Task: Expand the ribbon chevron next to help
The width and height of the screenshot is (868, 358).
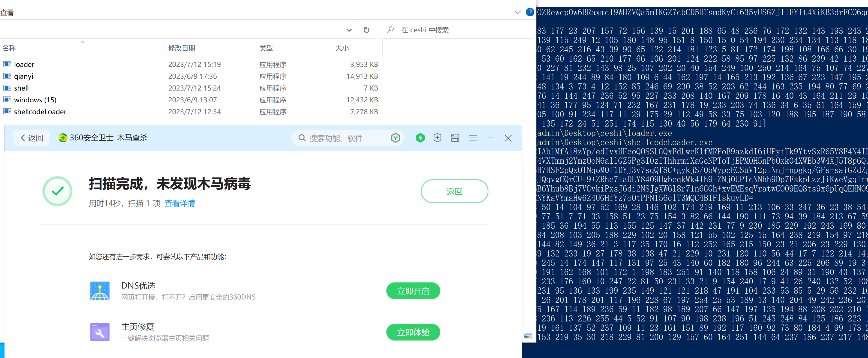Action: pos(517,12)
